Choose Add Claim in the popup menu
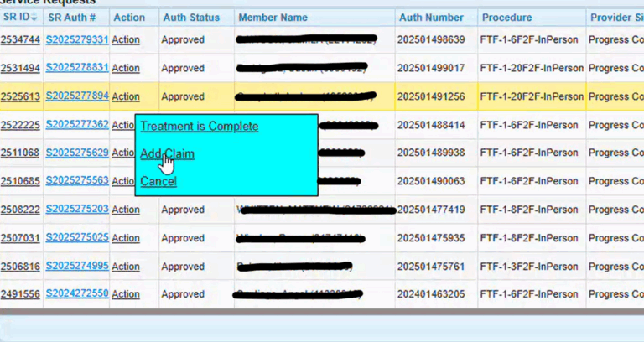644x342 pixels. (167, 153)
